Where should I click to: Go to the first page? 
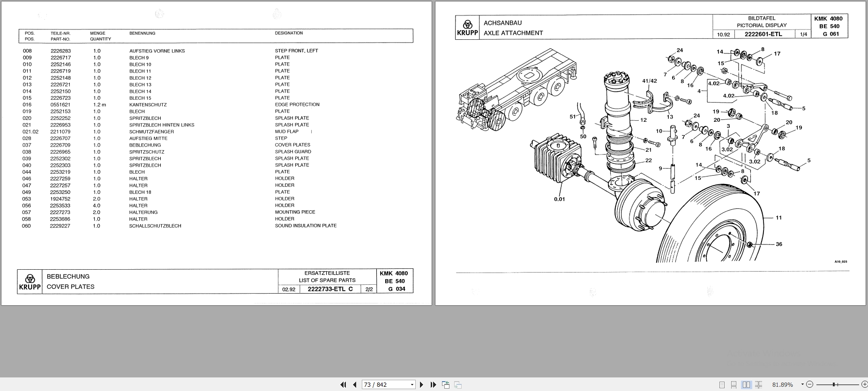click(x=343, y=384)
